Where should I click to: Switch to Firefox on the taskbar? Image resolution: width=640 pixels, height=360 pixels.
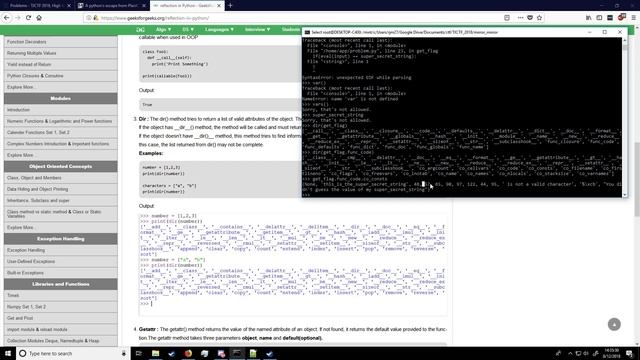click(x=188, y=353)
